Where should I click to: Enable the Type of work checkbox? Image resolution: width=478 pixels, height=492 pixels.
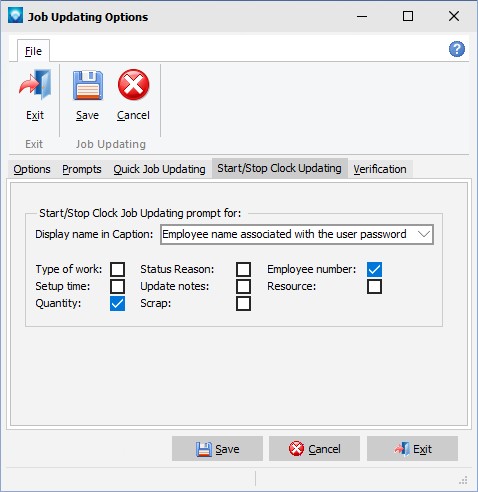[x=117, y=269]
